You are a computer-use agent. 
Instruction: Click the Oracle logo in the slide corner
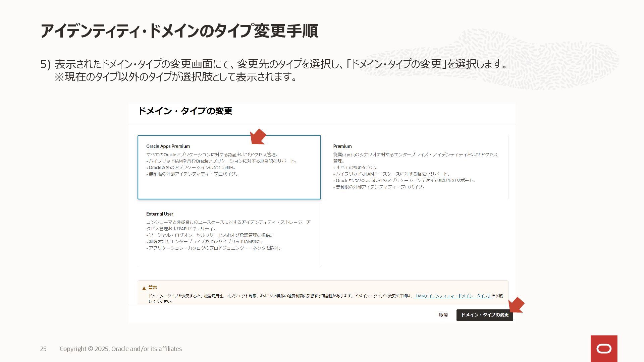pos(604,349)
